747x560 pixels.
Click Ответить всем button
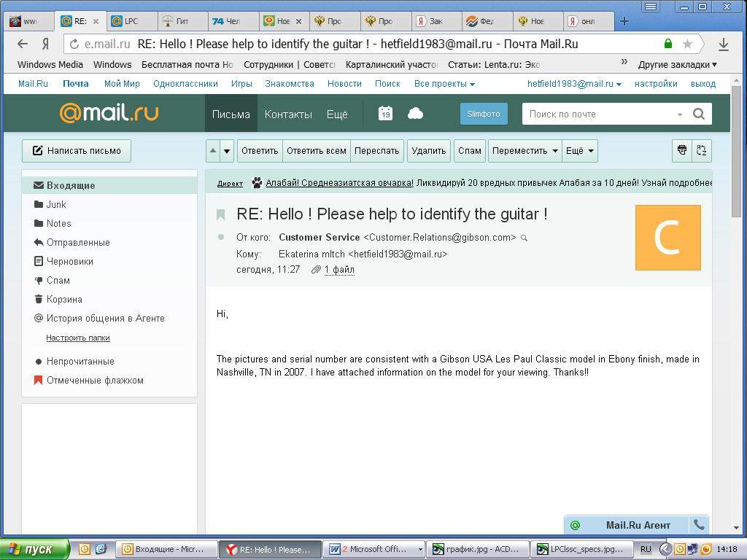click(317, 151)
